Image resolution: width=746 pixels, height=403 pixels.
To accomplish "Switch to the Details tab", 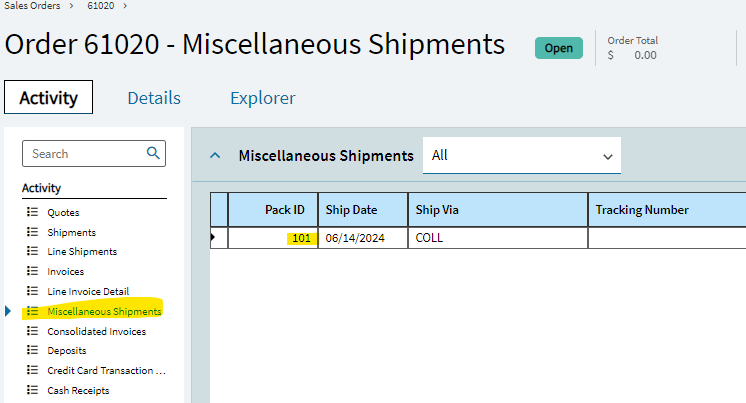I will [154, 98].
